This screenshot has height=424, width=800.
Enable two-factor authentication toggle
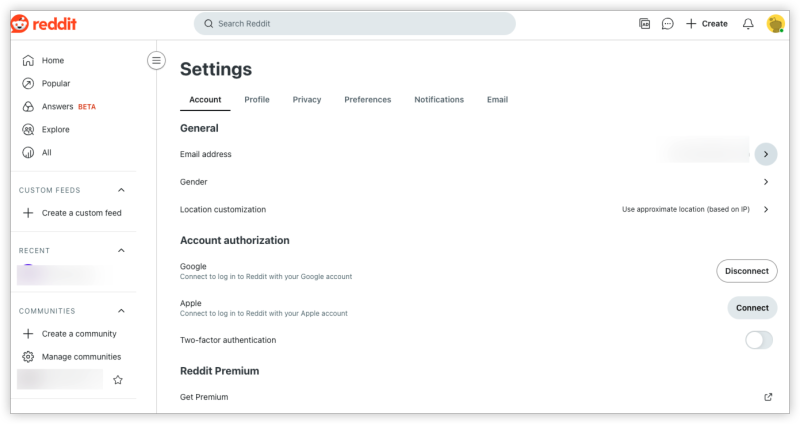pos(759,340)
